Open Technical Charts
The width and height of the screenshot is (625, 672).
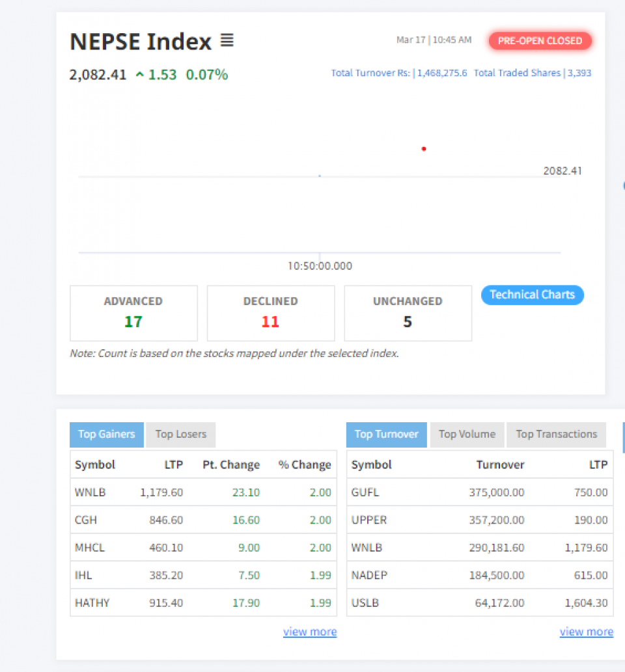[532, 295]
